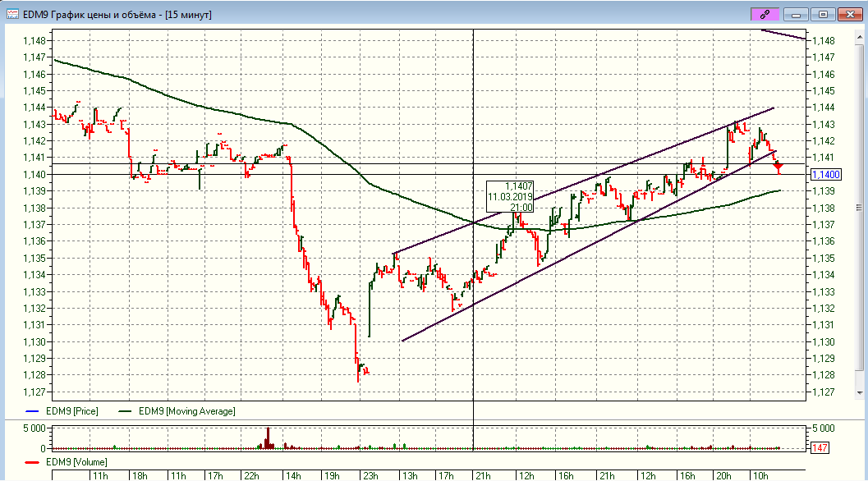The height and width of the screenshot is (481, 868).
Task: Maximize the EDM9 chart window
Action: coord(823,14)
